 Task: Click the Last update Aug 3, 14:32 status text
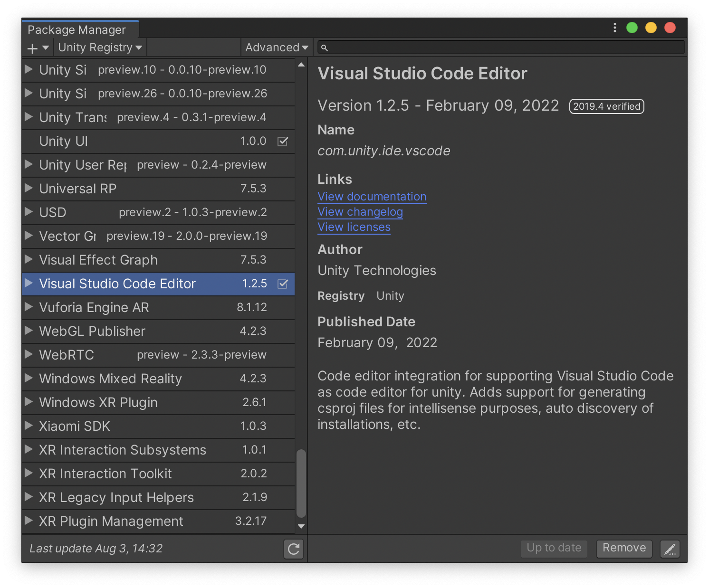coord(96,549)
